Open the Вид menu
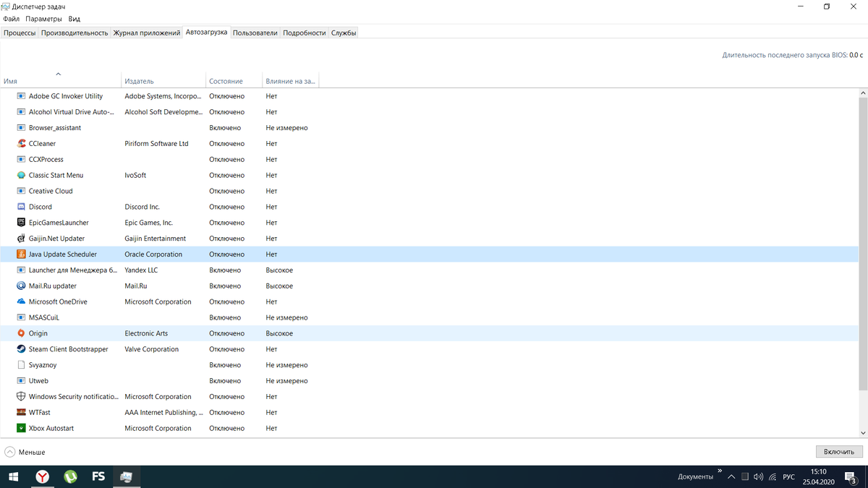Viewport: 868px width, 488px height. click(74, 18)
